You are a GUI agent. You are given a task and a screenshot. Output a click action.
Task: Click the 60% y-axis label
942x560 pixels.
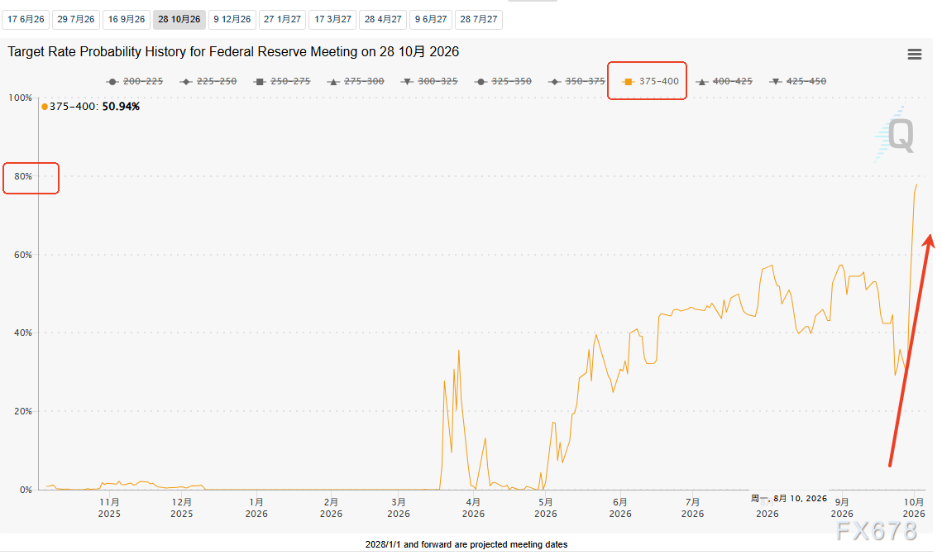(x=23, y=255)
